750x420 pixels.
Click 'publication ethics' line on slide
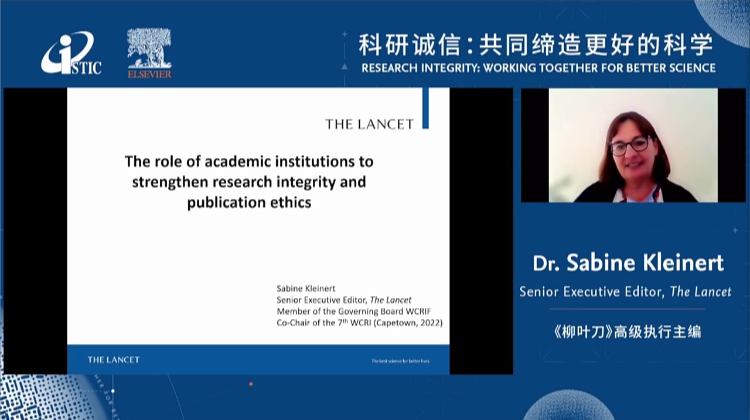(249, 203)
